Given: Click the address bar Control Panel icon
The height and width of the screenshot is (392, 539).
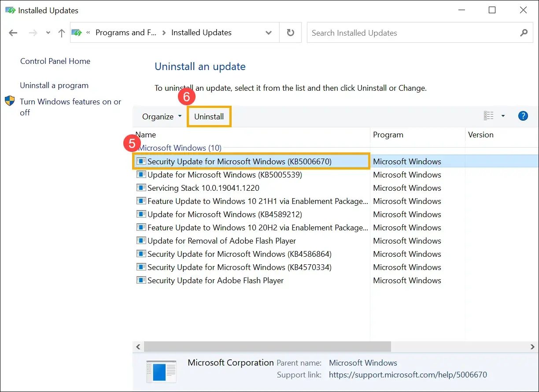Looking at the screenshot, I should pos(77,33).
